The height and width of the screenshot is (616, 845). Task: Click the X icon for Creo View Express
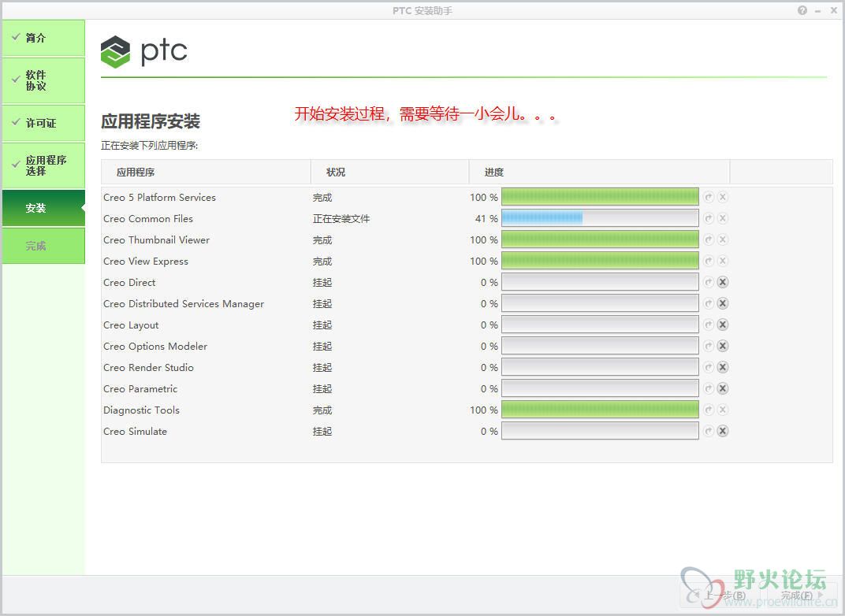pos(723,262)
